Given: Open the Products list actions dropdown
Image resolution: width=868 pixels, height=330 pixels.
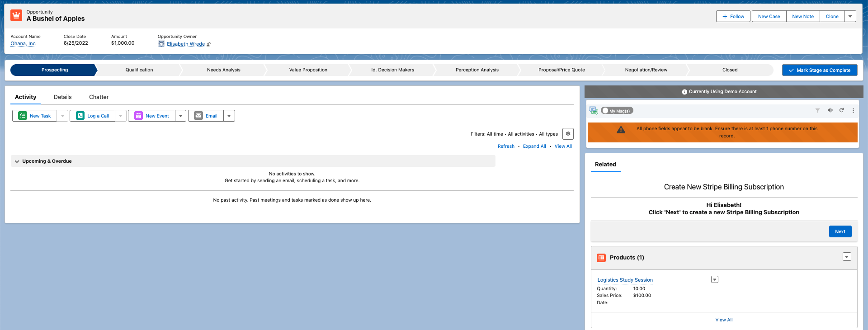Looking at the screenshot, I should coord(847,257).
